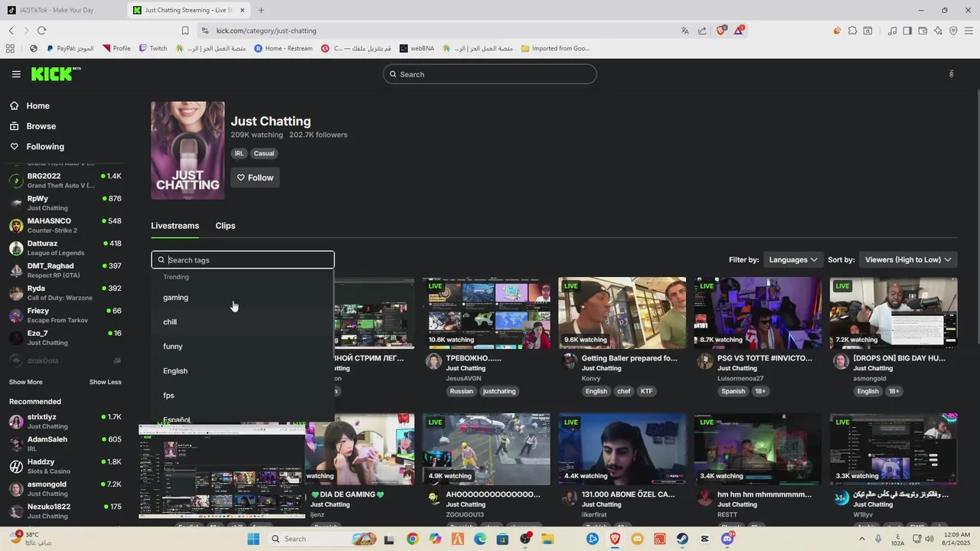Click Show More in sidebar
The image size is (980, 551).
point(26,382)
